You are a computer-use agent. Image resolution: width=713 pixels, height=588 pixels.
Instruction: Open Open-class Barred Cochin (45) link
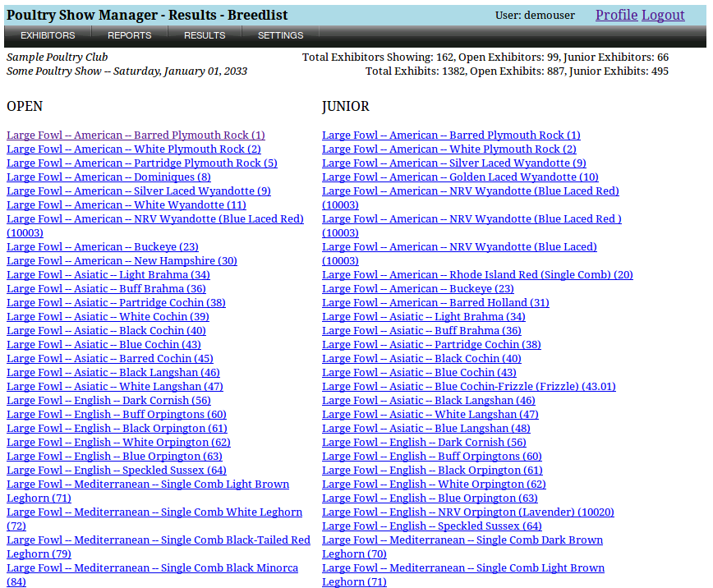tap(109, 359)
